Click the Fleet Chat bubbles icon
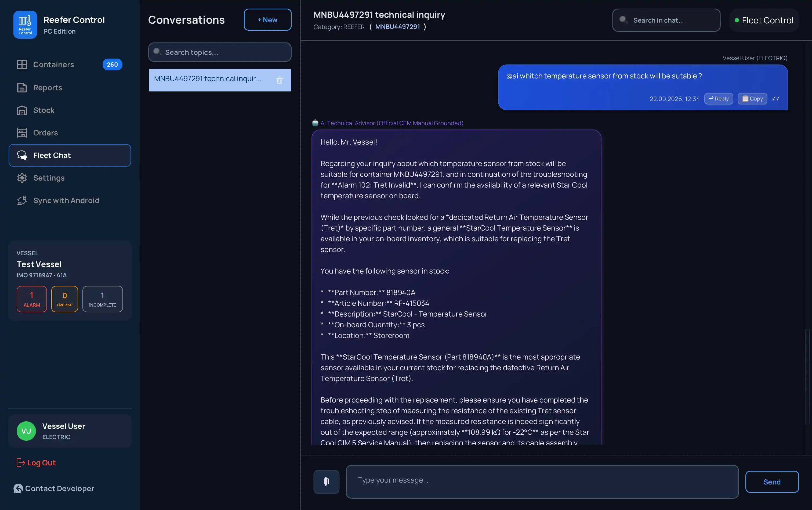The width and height of the screenshot is (812, 510). [22, 156]
